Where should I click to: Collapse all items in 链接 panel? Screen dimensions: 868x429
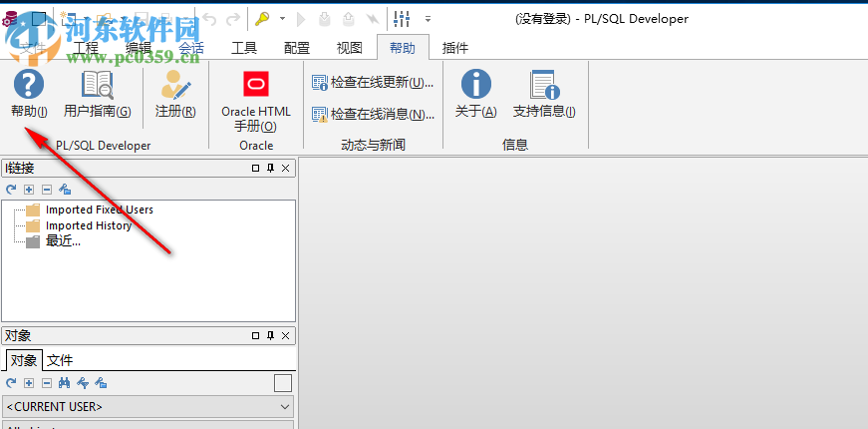47,190
